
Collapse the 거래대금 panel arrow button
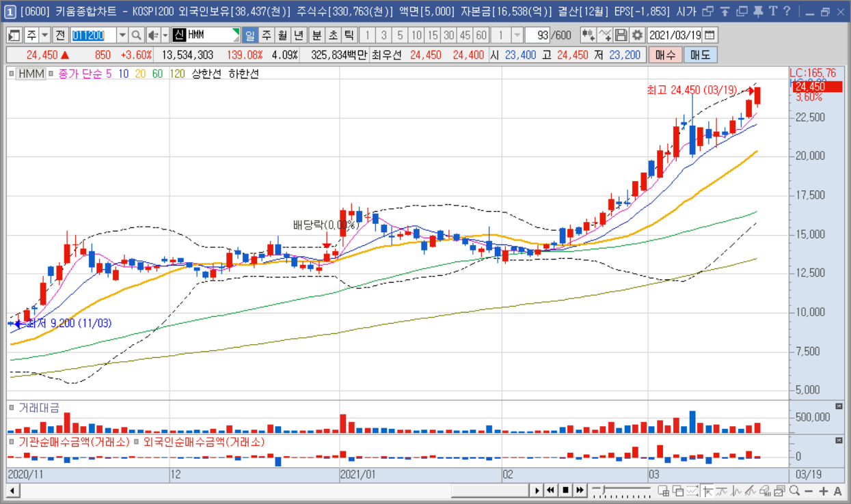coord(839,407)
